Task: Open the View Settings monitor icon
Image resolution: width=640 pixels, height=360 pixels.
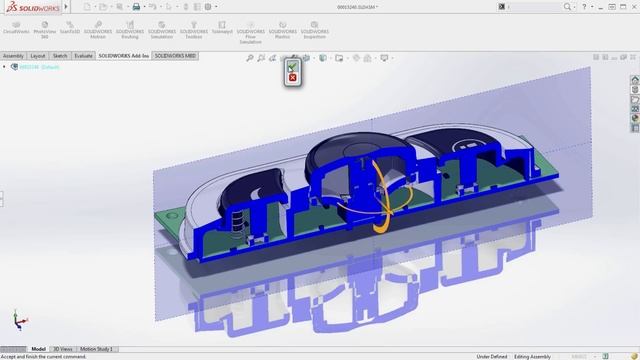Action: point(384,58)
